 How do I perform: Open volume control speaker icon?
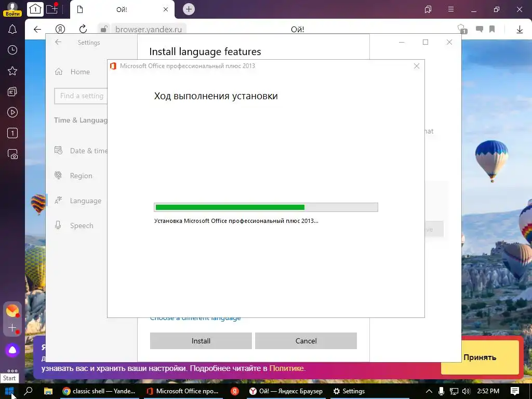pos(466,391)
